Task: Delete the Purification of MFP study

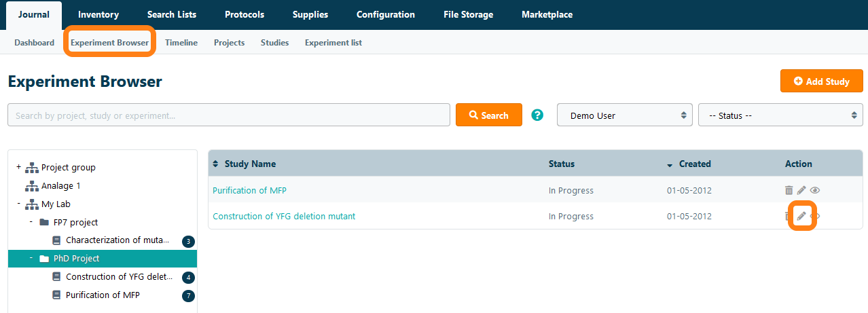Action: [789, 191]
